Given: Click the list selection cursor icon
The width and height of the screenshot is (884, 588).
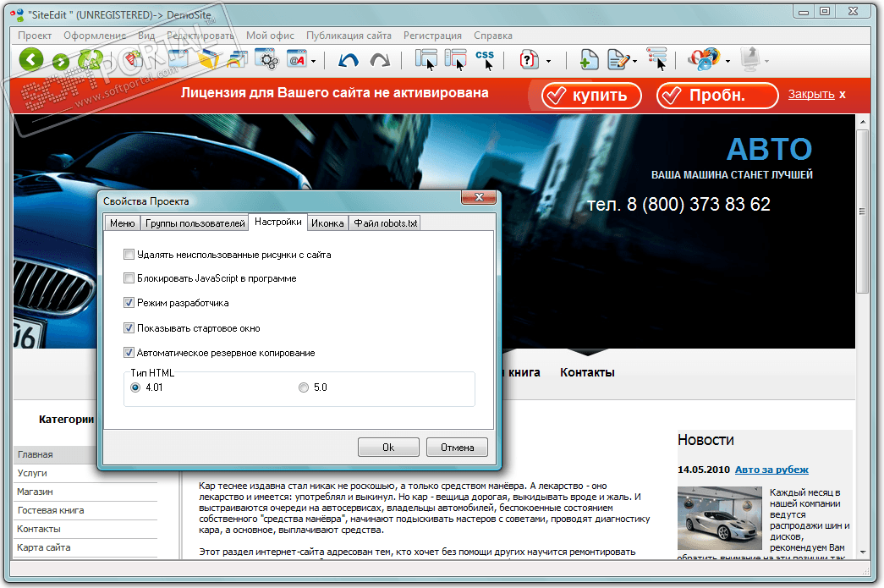Looking at the screenshot, I should (656, 59).
